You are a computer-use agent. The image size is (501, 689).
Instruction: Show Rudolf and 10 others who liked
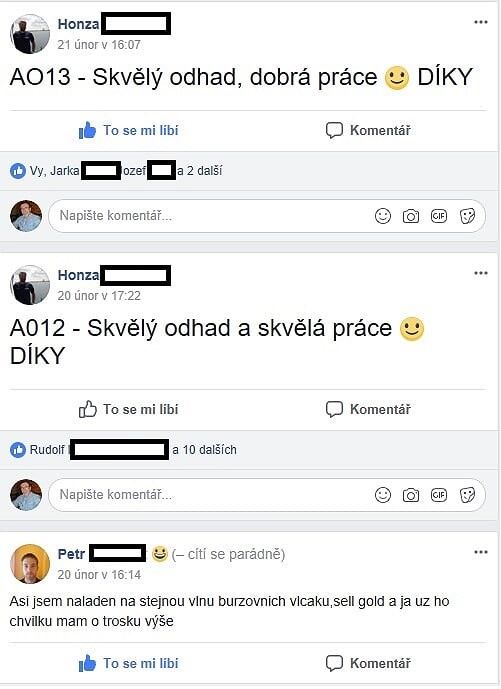click(123, 450)
